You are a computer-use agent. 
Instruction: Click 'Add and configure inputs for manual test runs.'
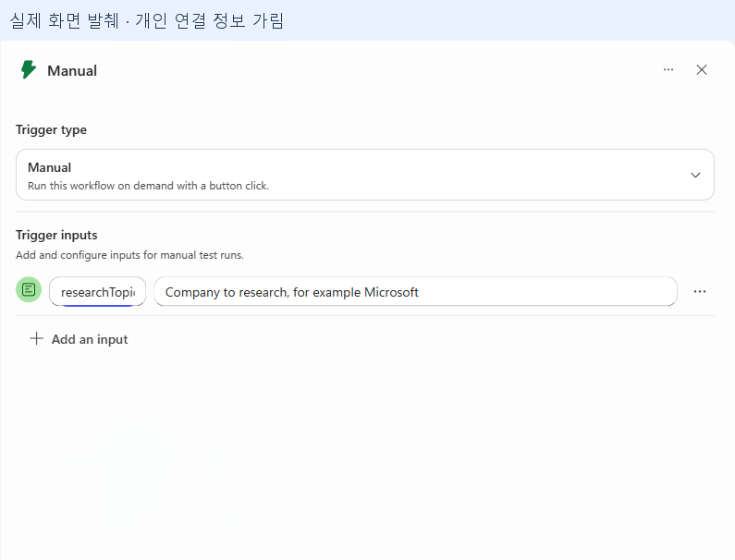129,255
